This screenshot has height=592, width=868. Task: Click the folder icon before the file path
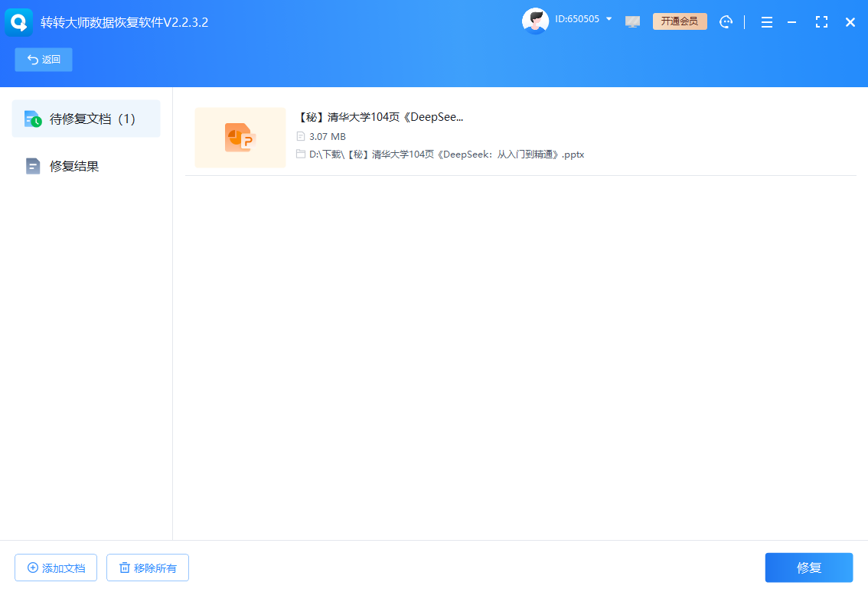click(300, 154)
